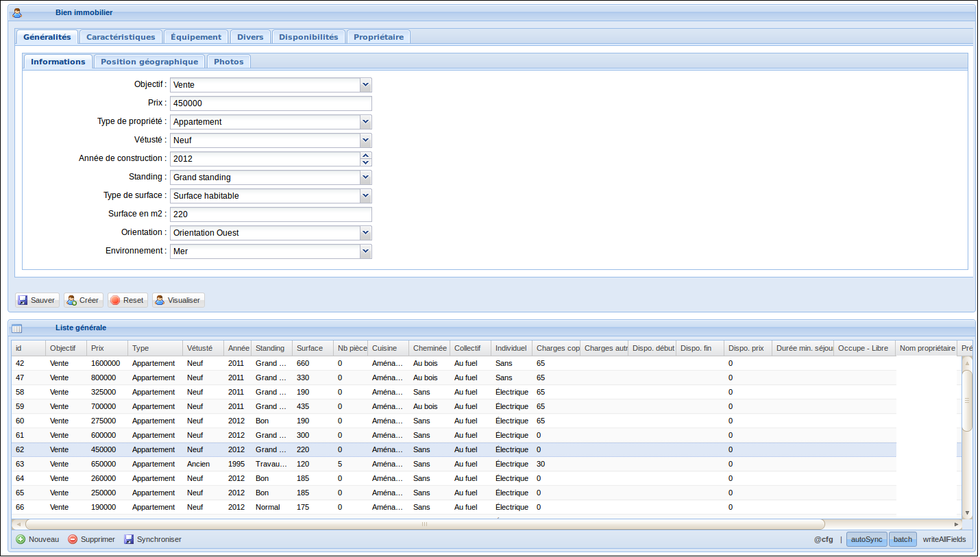Image resolution: width=980 pixels, height=557 pixels.
Task: Open the Objectif dropdown
Action: click(x=365, y=85)
